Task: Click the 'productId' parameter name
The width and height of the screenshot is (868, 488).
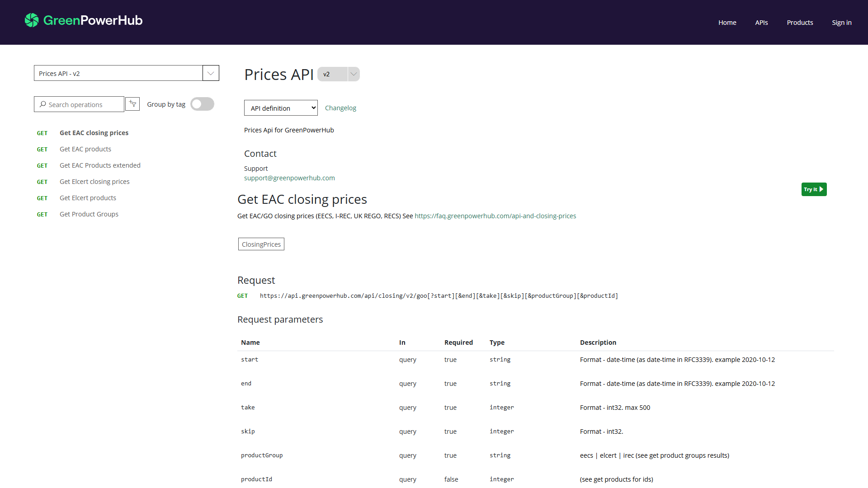Action: click(256, 479)
